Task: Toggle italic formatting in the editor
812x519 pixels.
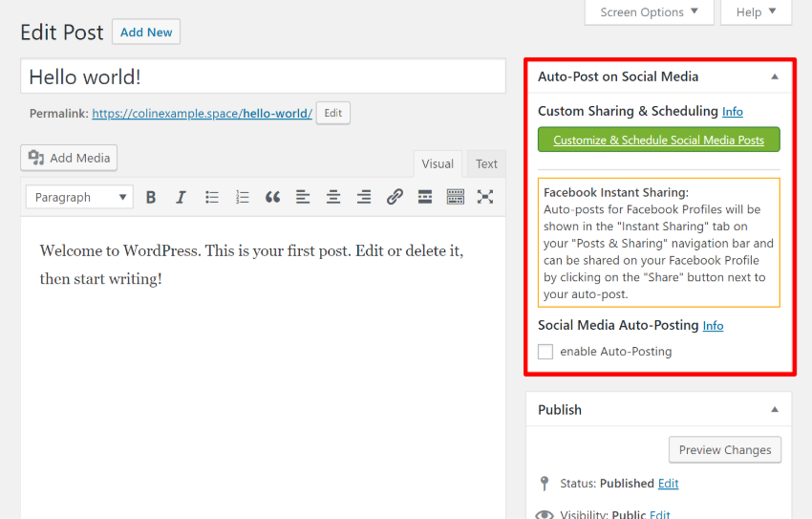Action: pyautogui.click(x=181, y=197)
